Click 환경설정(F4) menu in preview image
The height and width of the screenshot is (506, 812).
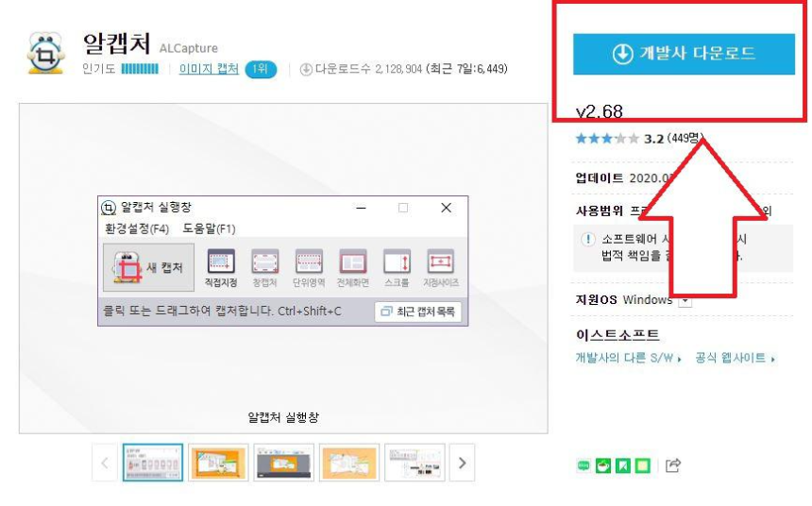coord(137,228)
